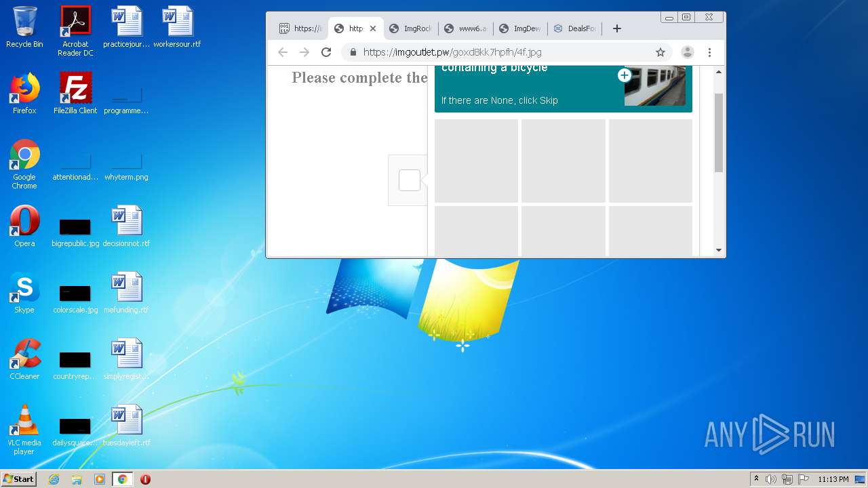Launch Acrobat Reader DC shortcut
The height and width of the screenshot is (488, 868).
(x=75, y=31)
